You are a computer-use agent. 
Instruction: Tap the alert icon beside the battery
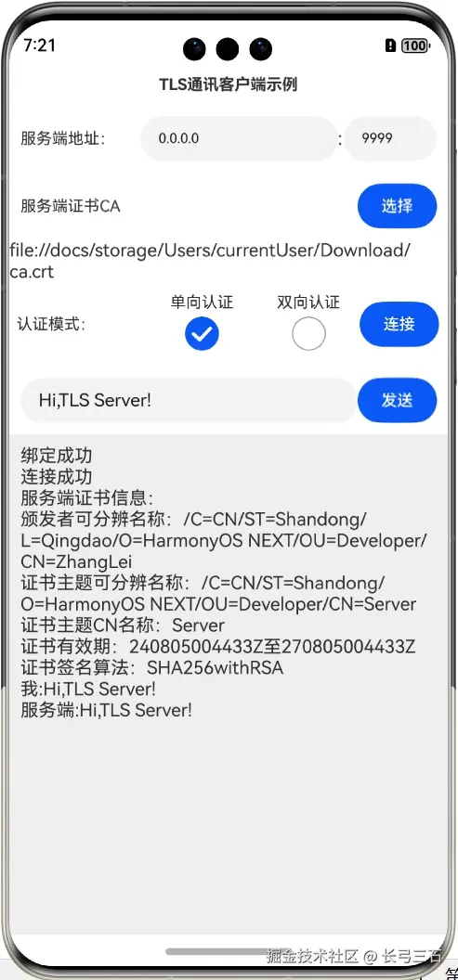[x=390, y=45]
